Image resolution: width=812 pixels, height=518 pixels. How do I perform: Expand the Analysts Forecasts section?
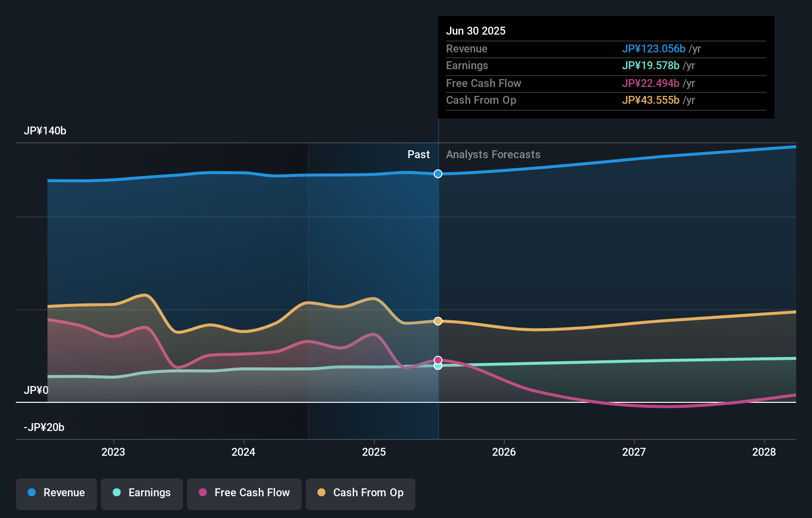[493, 154]
